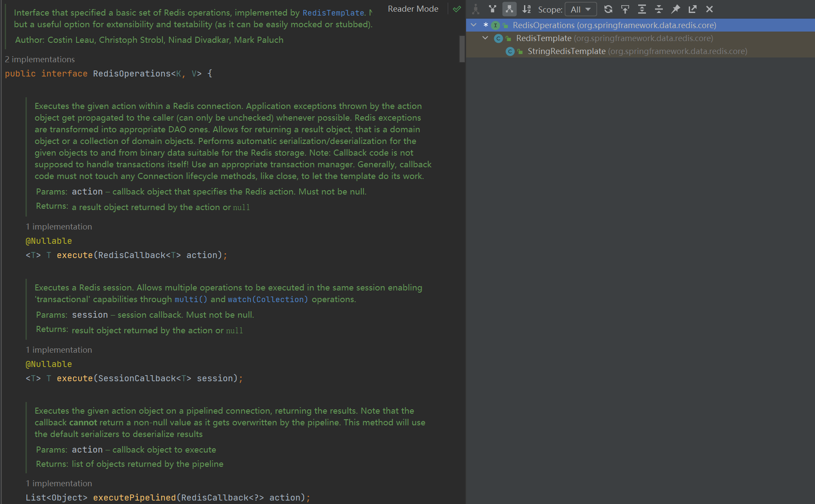
Task: Click the RedisTemplate class icon
Action: tap(499, 38)
